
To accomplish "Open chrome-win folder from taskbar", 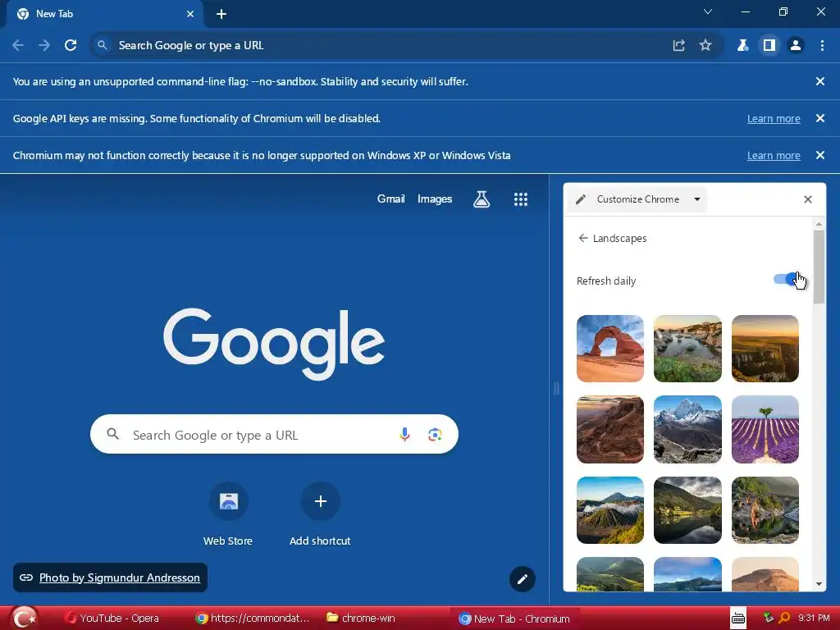I will pyautogui.click(x=361, y=619).
